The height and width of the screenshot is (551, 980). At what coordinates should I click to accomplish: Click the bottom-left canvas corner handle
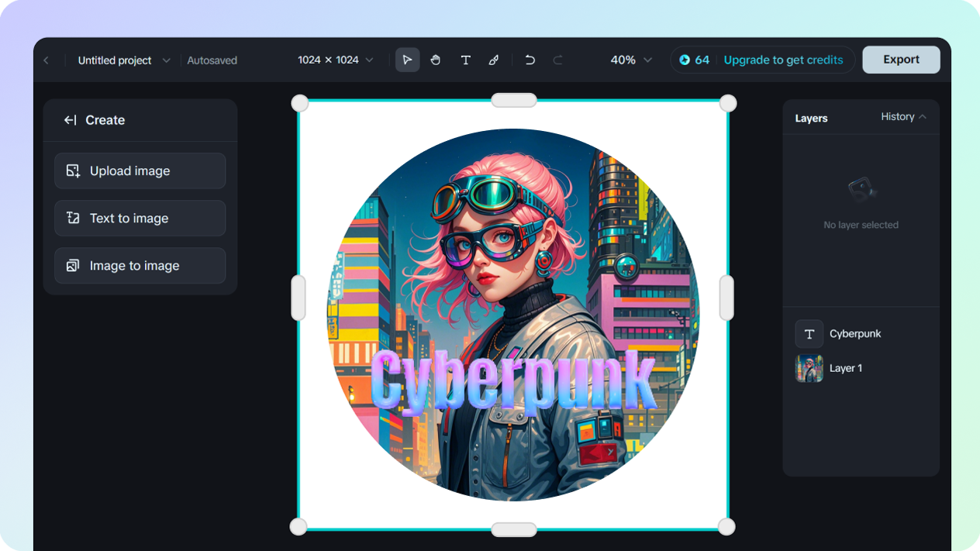298,527
